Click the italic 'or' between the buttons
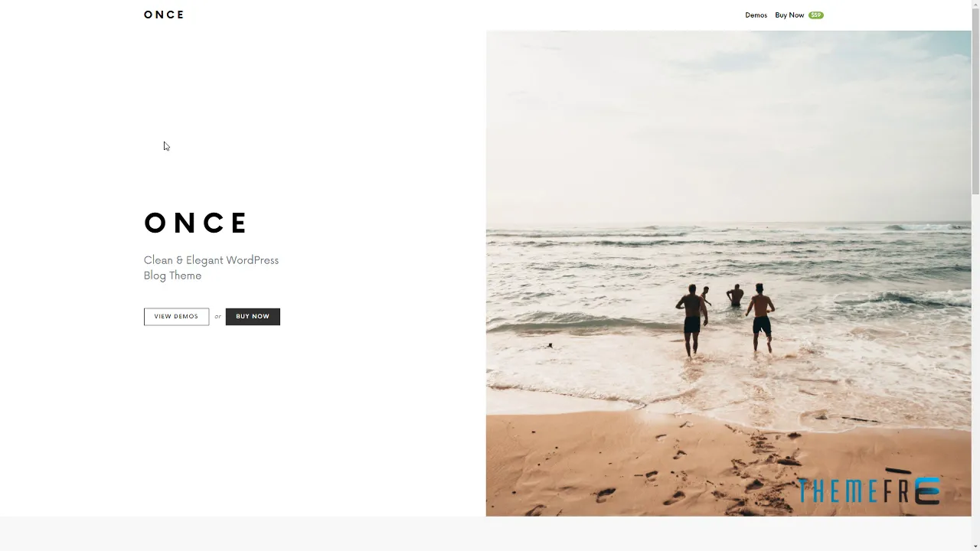980x551 pixels. (x=217, y=317)
